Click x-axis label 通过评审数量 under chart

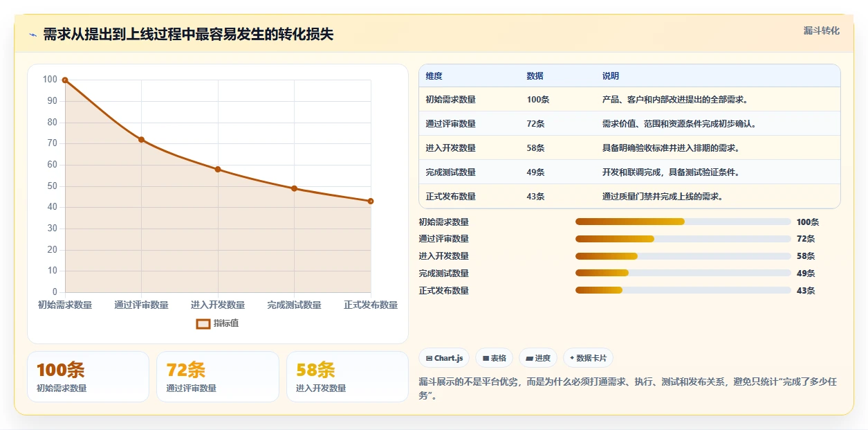tap(141, 305)
